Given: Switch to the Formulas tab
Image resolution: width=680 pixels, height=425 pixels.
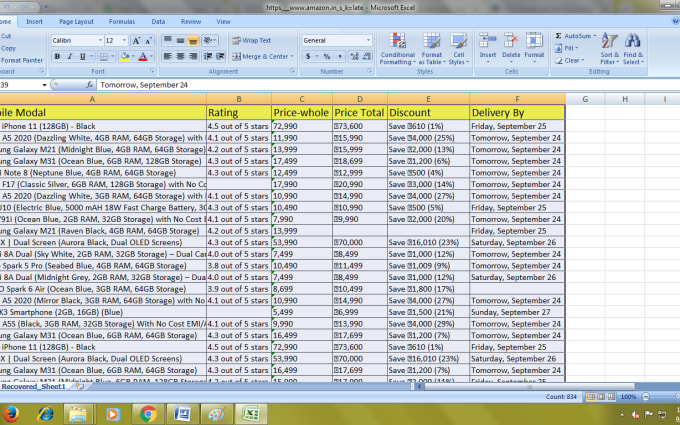Looking at the screenshot, I should coord(122,22).
